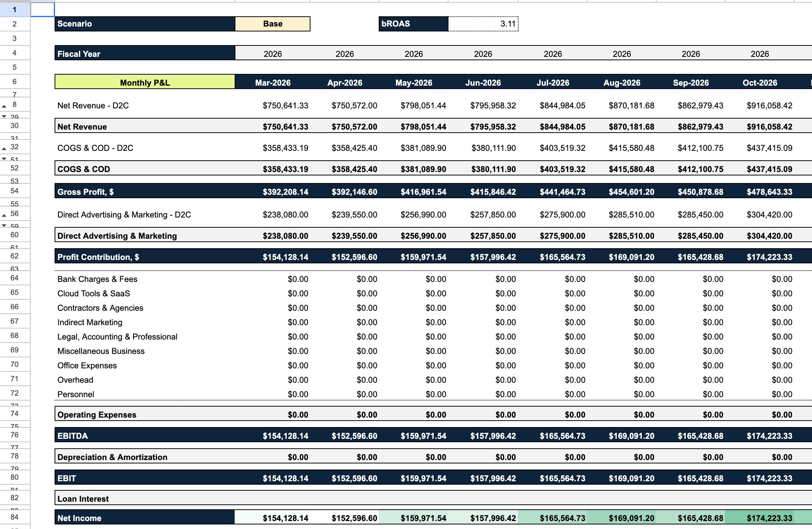This screenshot has width=812, height=529.
Task: Collapse the Net Revenue - D2C detail group at row 8
Action: point(4,105)
